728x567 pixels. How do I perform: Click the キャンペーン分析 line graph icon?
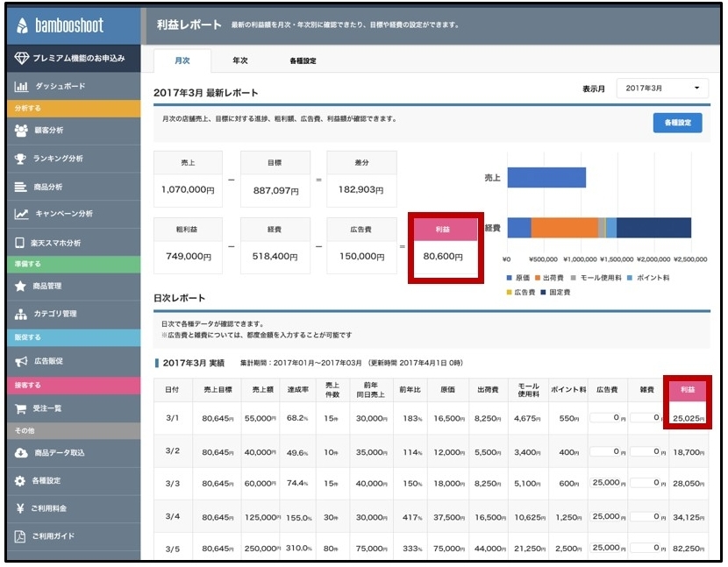[22, 214]
